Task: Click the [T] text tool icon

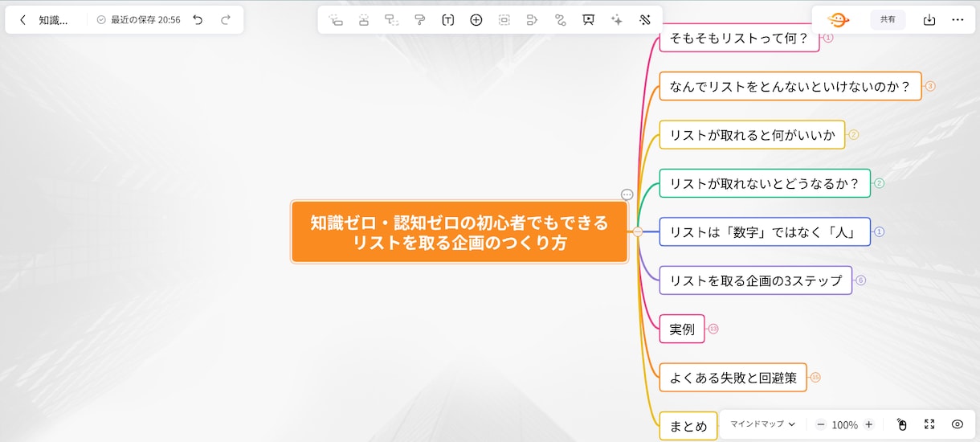Action: coord(448,20)
